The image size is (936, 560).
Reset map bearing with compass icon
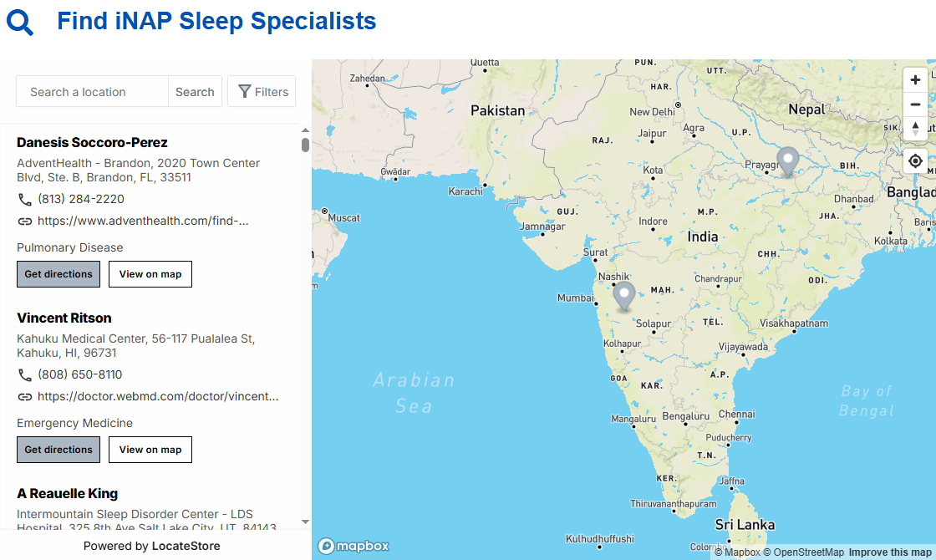coord(915,129)
